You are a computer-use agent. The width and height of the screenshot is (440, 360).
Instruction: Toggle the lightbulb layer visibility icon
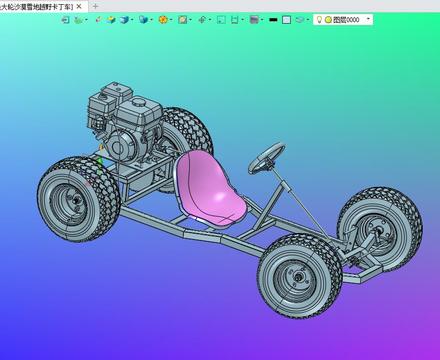pyautogui.click(x=319, y=20)
